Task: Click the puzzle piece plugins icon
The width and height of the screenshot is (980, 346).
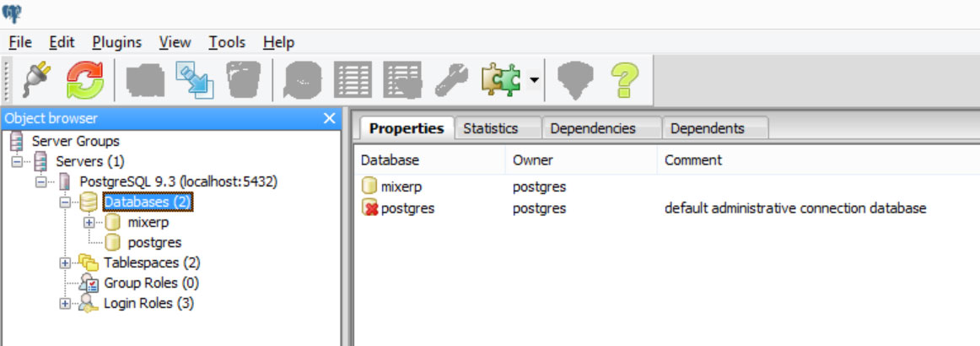Action: pos(501,79)
